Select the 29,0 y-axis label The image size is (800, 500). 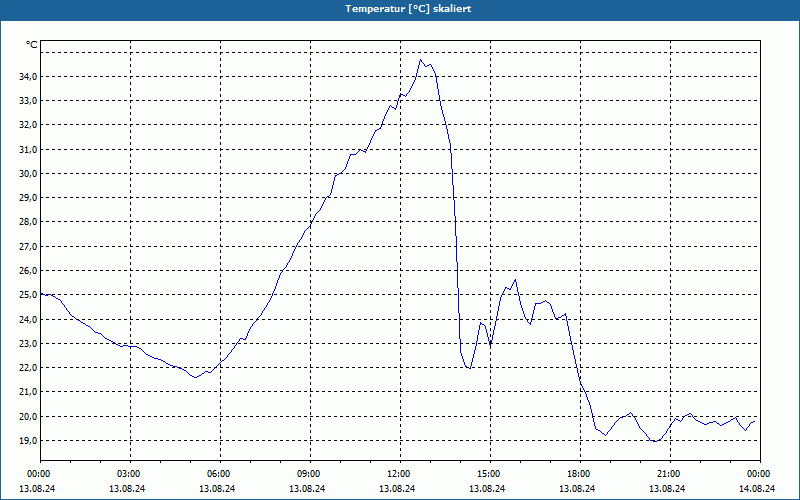click(x=29, y=197)
